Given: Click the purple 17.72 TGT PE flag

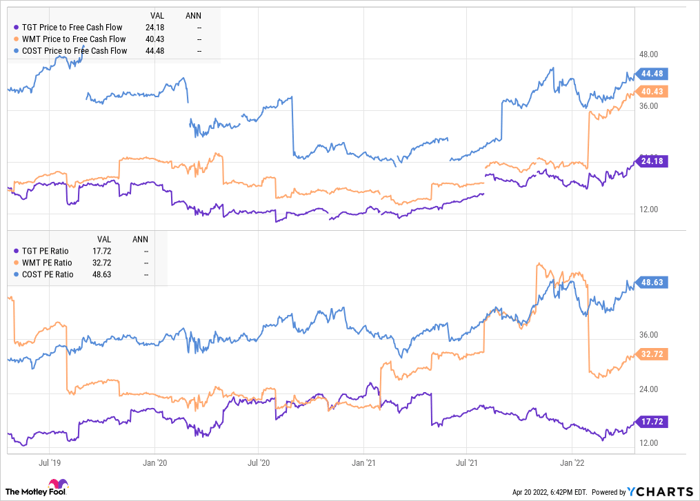Looking at the screenshot, I should point(656,422).
